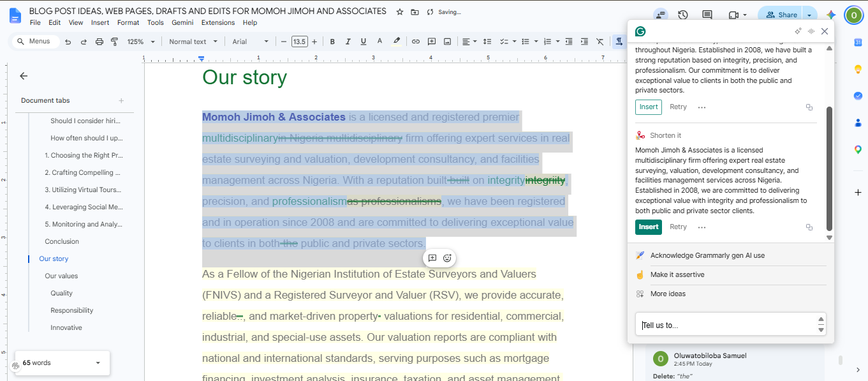Viewport: 868px width, 381px height.
Task: Open the Normal text style dropdown
Action: tap(193, 41)
